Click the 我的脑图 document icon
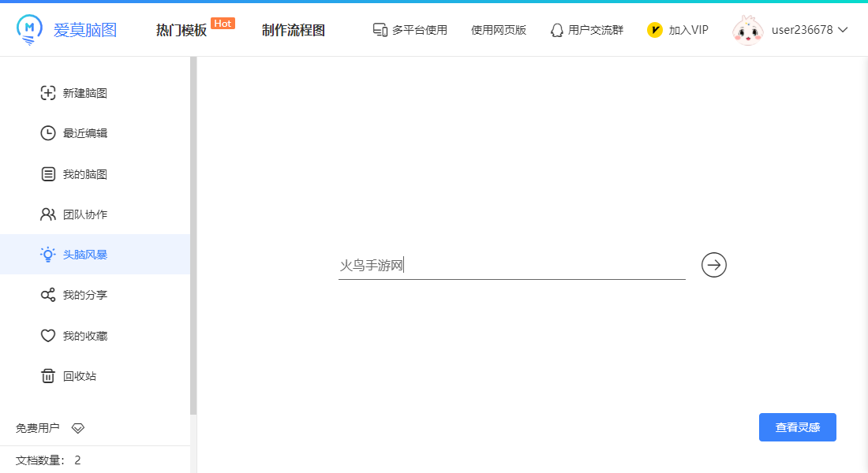The width and height of the screenshot is (868, 473). click(x=48, y=174)
